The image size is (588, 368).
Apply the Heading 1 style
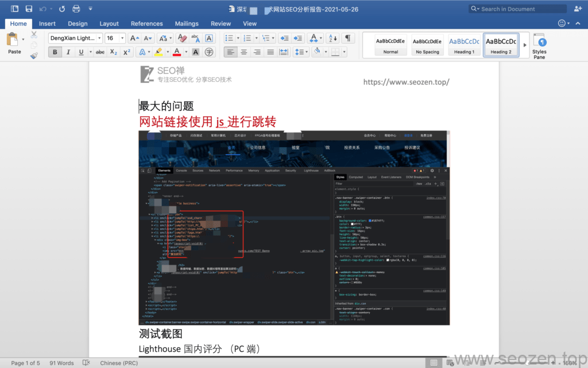(x=464, y=45)
